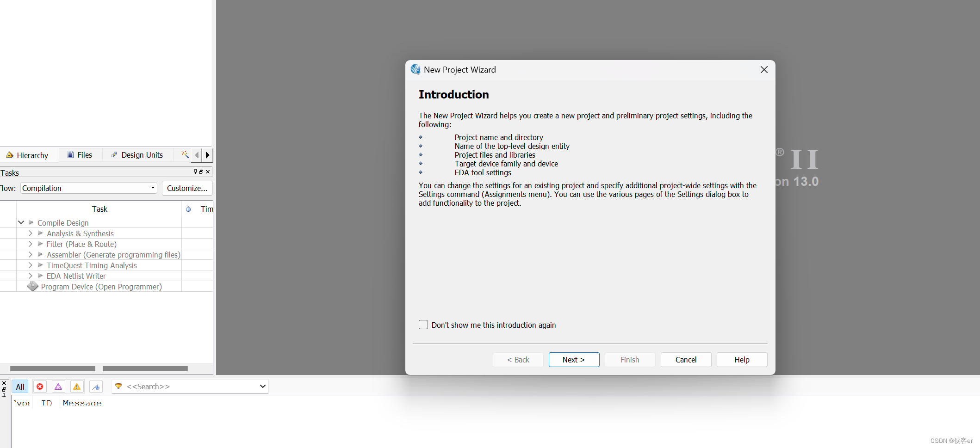Screen dimensions: 980x448
Task: Click Cancel in the wizard
Action: [686, 360]
